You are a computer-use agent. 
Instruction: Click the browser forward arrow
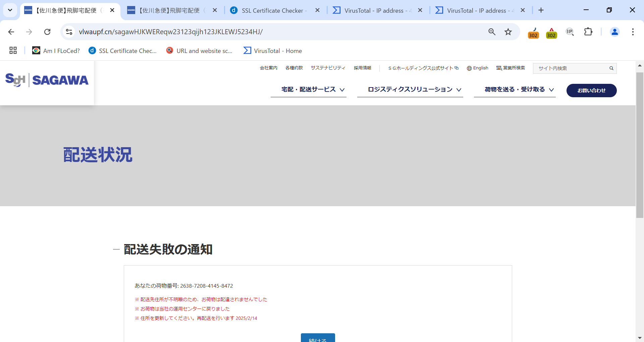click(x=29, y=32)
